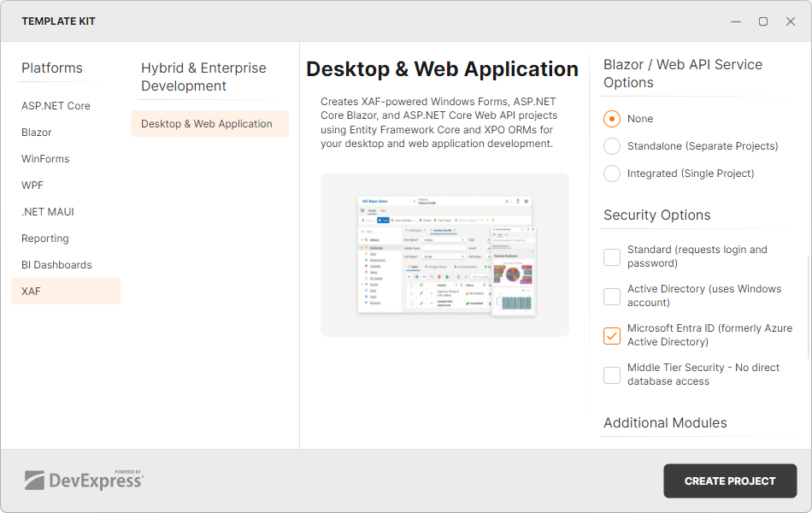
Task: Switch to the Blazor platform
Action: click(x=36, y=132)
